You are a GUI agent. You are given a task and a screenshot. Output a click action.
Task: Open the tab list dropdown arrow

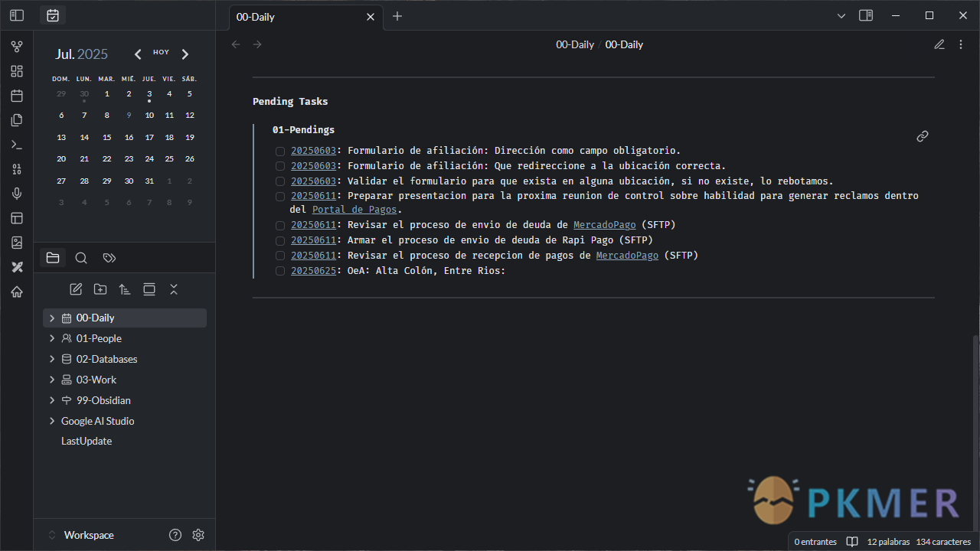[841, 15]
